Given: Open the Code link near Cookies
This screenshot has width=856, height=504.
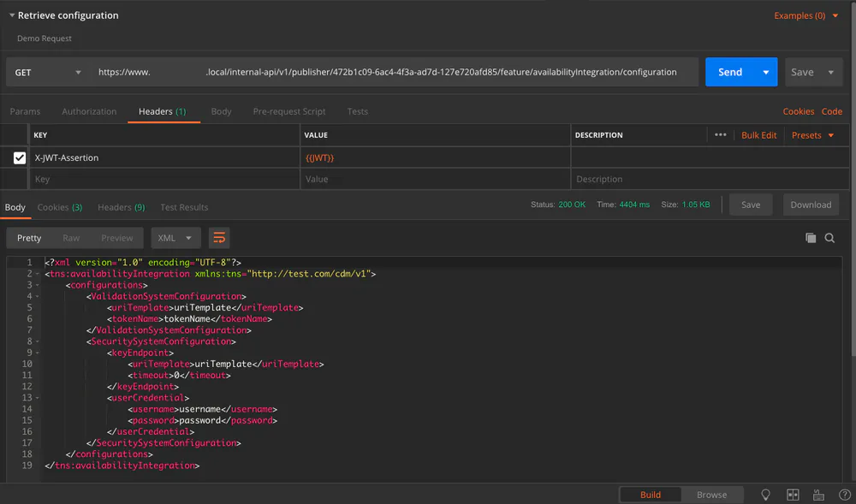Looking at the screenshot, I should (831, 111).
